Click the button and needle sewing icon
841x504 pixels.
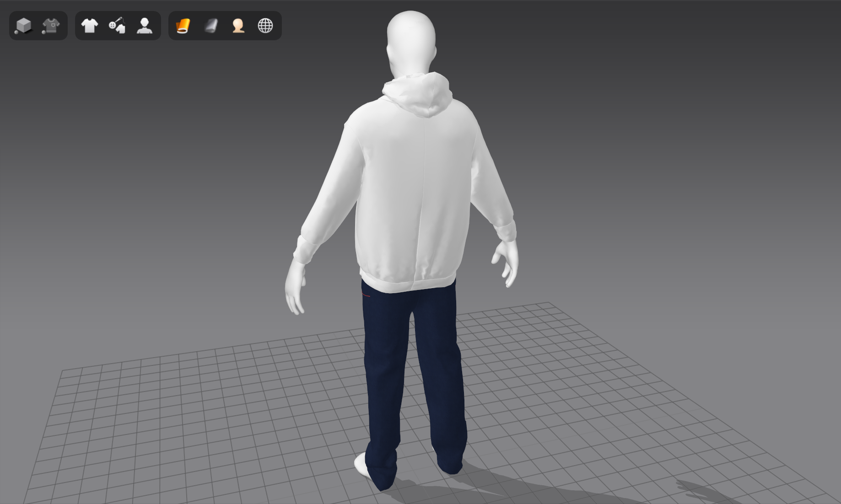[x=117, y=26]
